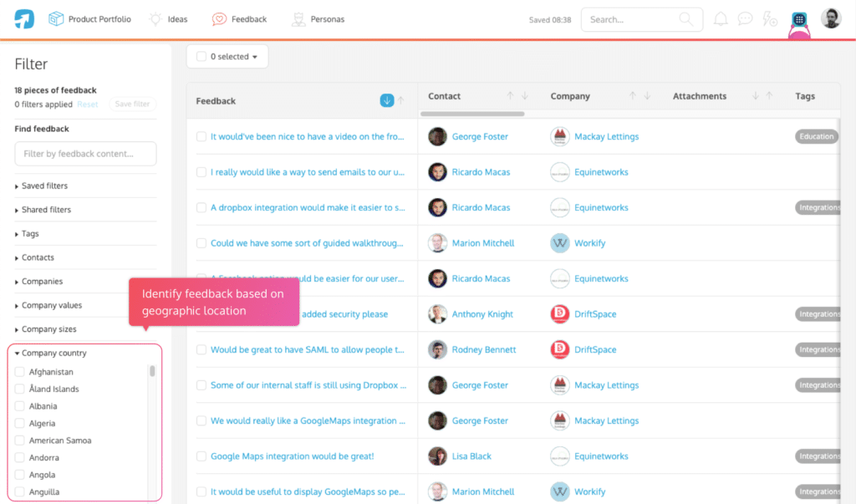Click the Reset filters link
The height and width of the screenshot is (504, 856).
coord(87,104)
